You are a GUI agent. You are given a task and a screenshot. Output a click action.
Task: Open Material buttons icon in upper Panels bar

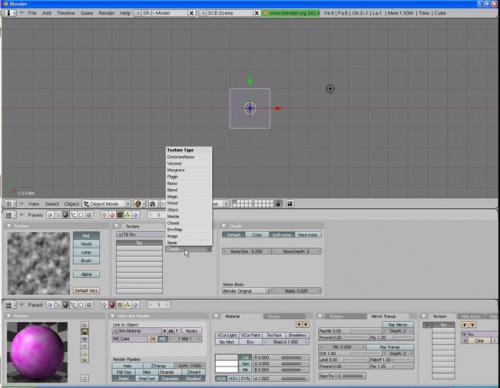[x=112, y=215]
